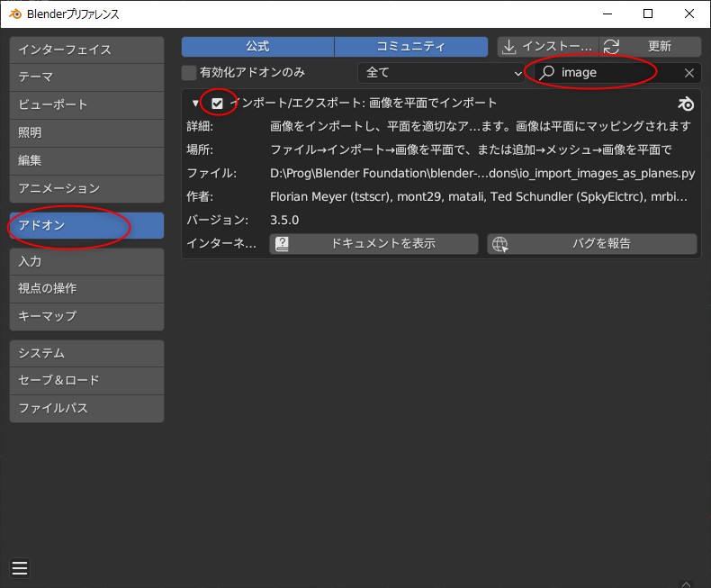
Task: Click the hamburger menu icon at bottom left
Action: tap(20, 567)
